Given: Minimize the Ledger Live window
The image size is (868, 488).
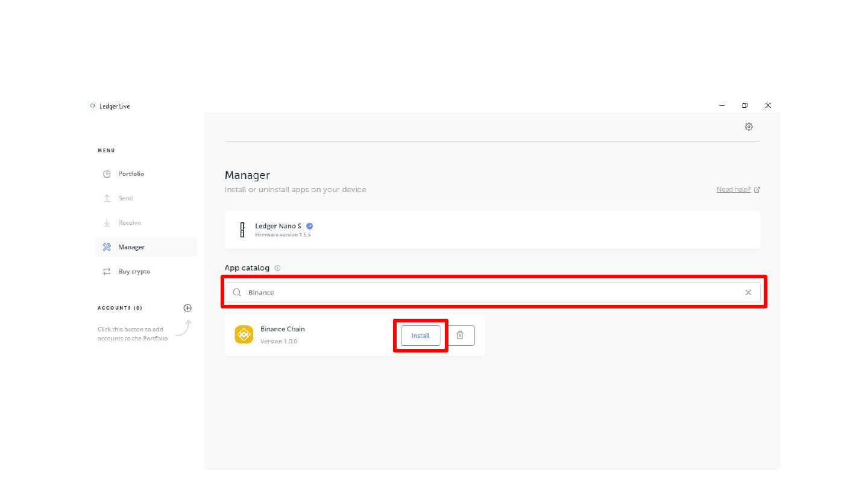Looking at the screenshot, I should coord(722,105).
